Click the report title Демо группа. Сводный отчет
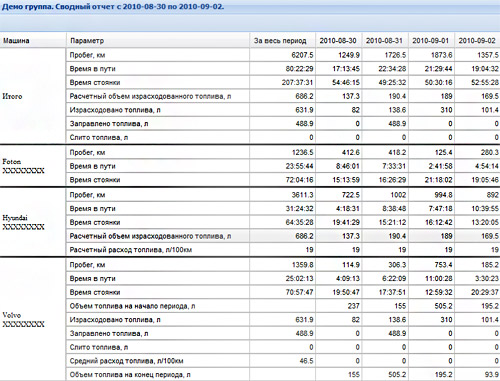This screenshot has width=500, height=381. tap(113, 7)
